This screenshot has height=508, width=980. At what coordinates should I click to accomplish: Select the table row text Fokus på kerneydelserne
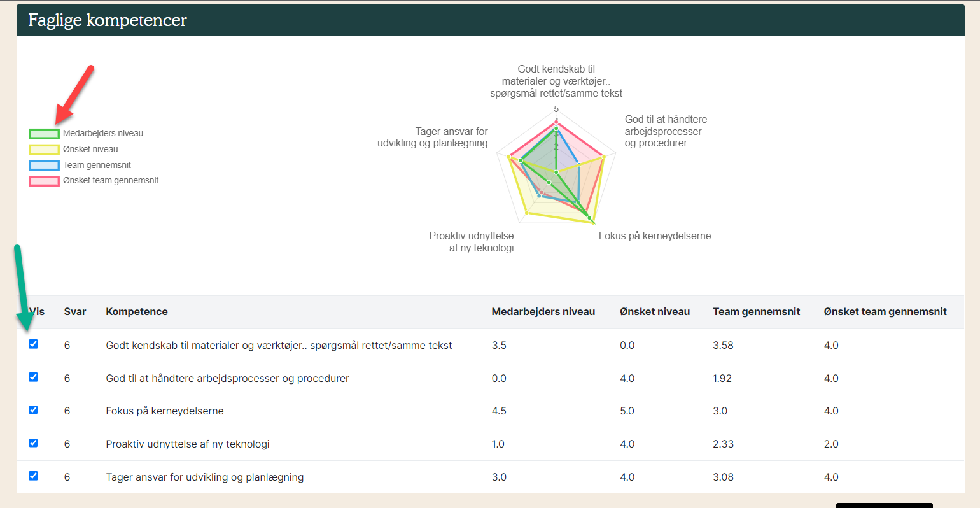tap(165, 411)
